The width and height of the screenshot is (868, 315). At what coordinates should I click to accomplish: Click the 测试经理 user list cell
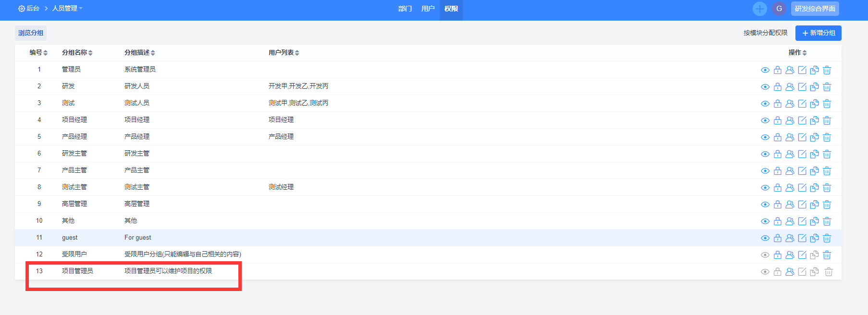click(281, 187)
